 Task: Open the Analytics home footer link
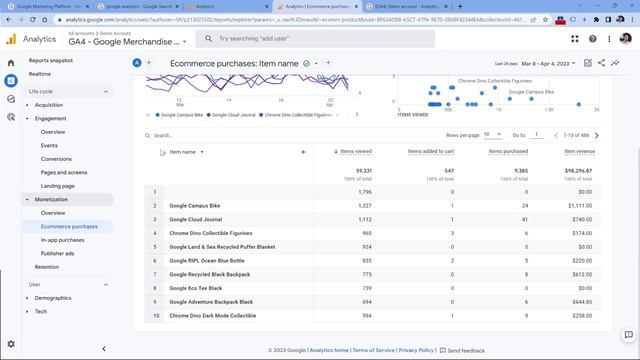coord(329,350)
